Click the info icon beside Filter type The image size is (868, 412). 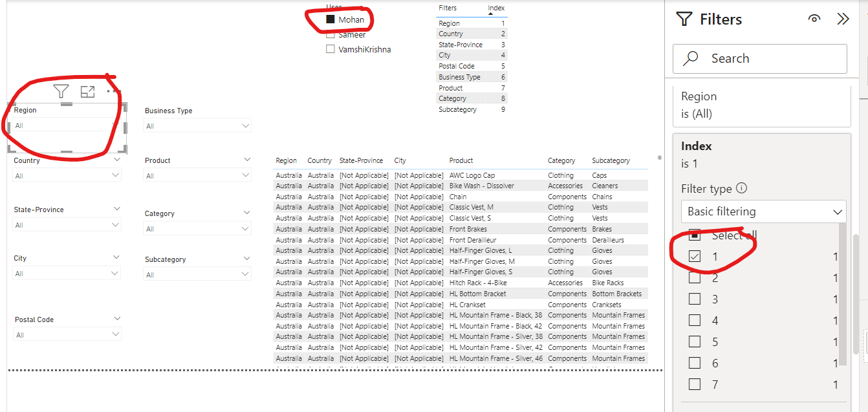click(x=742, y=189)
